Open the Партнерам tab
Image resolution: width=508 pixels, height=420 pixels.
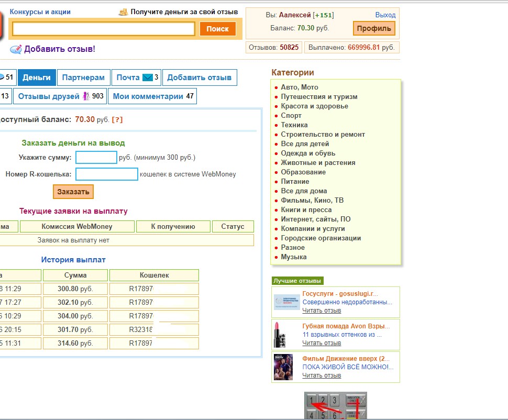tap(83, 78)
